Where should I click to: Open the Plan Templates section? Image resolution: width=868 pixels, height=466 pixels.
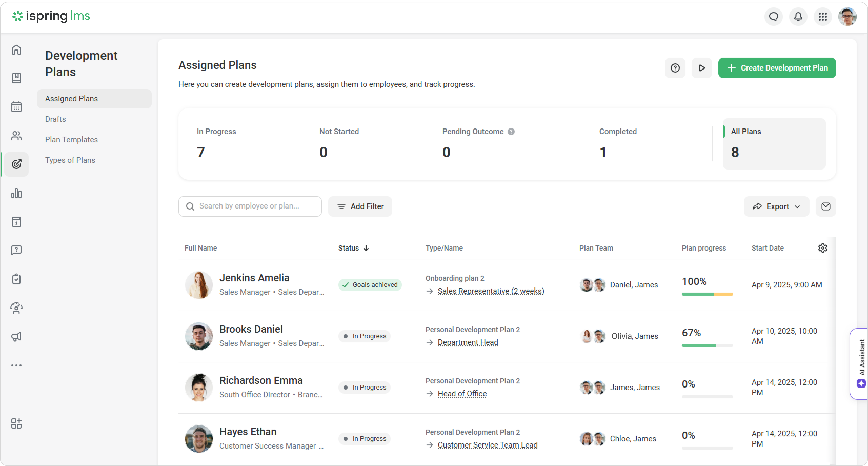[x=71, y=140]
